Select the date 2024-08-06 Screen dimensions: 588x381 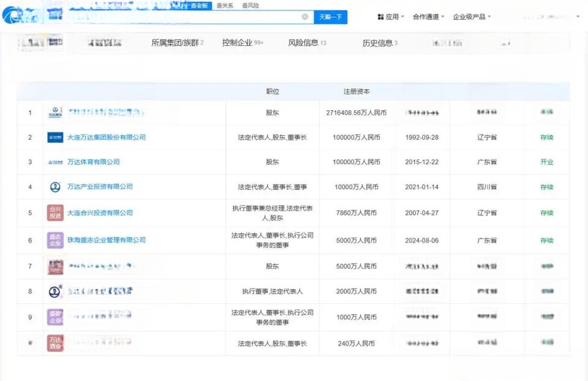coord(422,240)
